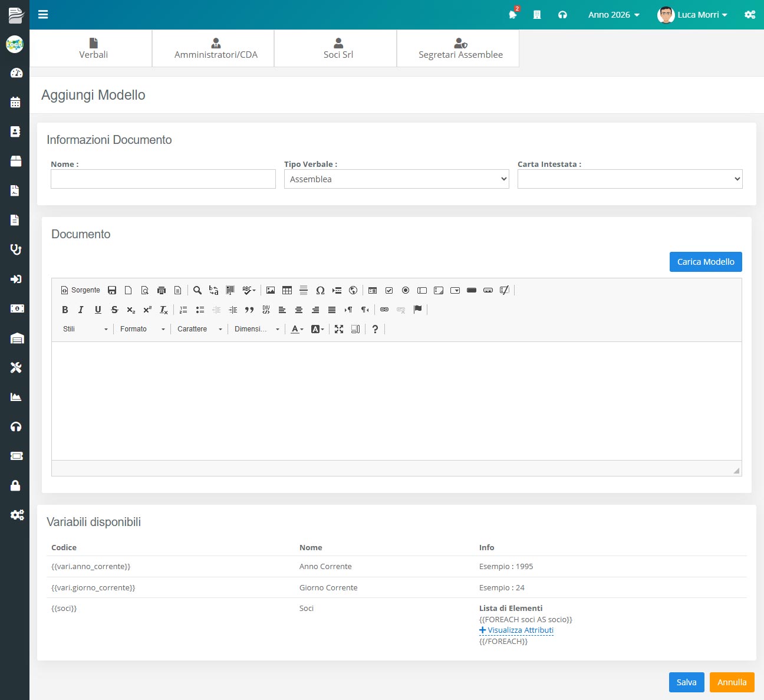Image resolution: width=764 pixels, height=700 pixels.
Task: Expand the Formato dropdown in the editor
Action: (142, 329)
